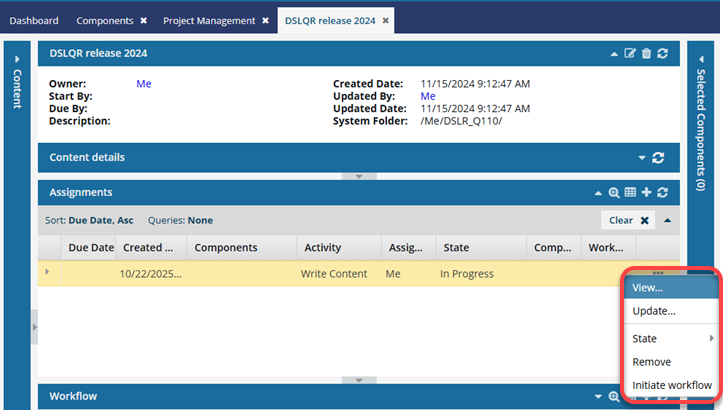Refresh the DSLQR release 2024 panel
Screen dimensions: 723x410
point(662,53)
